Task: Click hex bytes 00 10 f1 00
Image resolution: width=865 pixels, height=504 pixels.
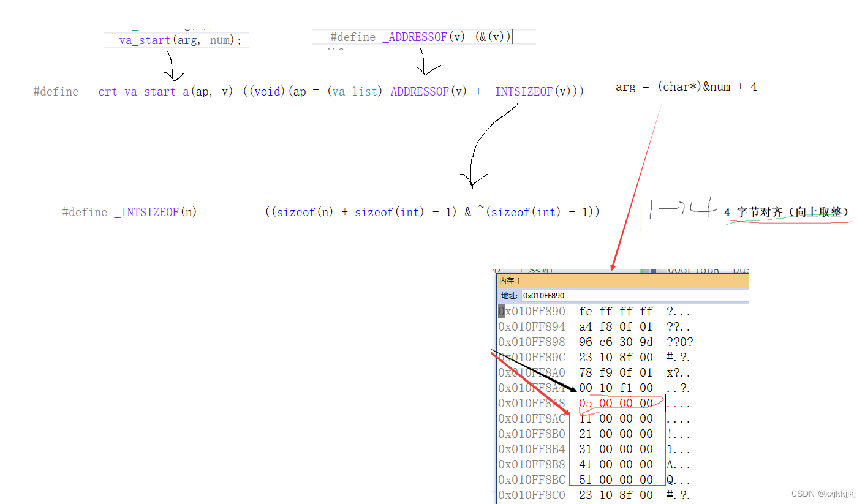Action: [x=616, y=388]
